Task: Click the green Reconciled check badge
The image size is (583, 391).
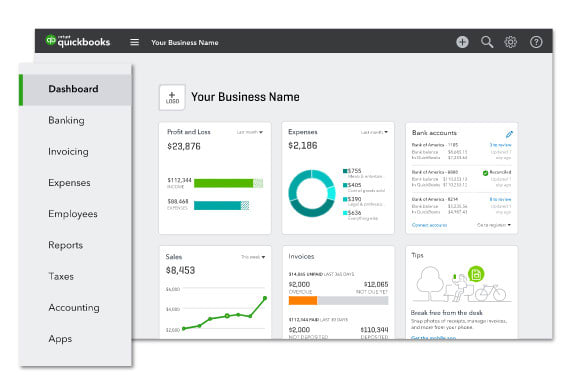Action: click(x=485, y=173)
